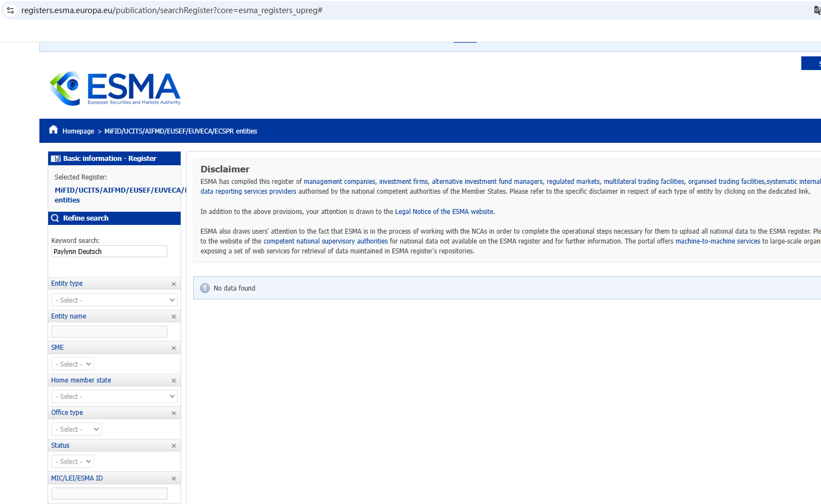This screenshot has width=821, height=504.
Task: Remove the Status filter
Action: click(x=174, y=446)
